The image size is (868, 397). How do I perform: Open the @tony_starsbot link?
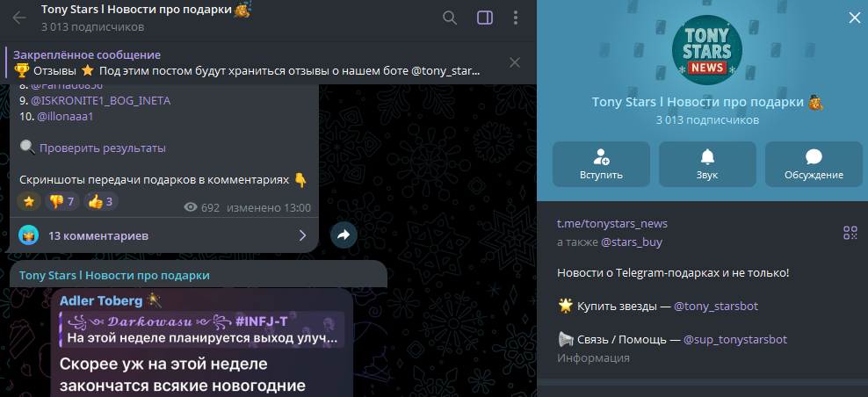pyautogui.click(x=719, y=307)
